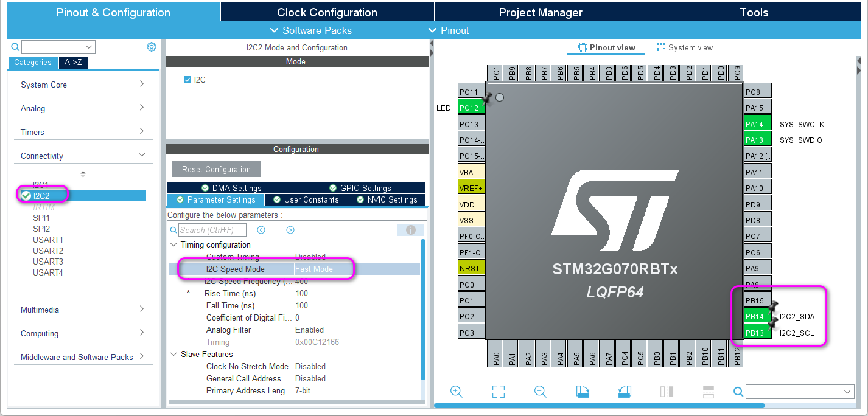Click the parameter info icon
The image size is (868, 416).
pos(411,230)
